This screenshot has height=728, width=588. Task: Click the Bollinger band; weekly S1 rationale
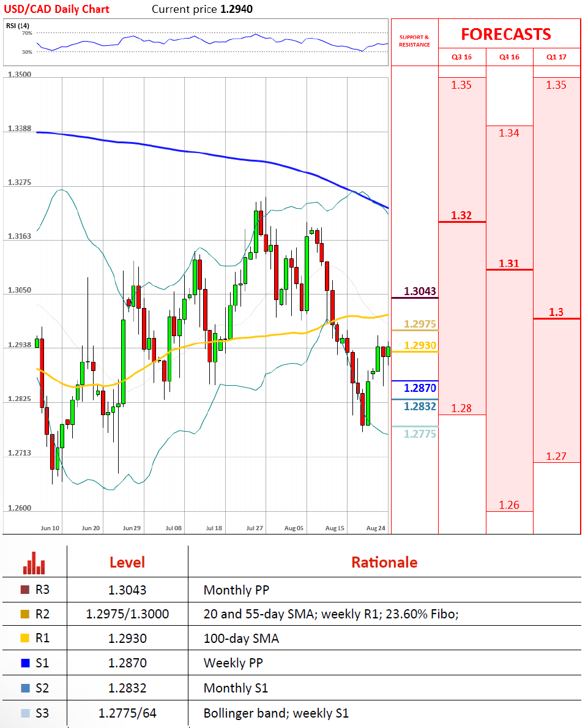pos(276,713)
